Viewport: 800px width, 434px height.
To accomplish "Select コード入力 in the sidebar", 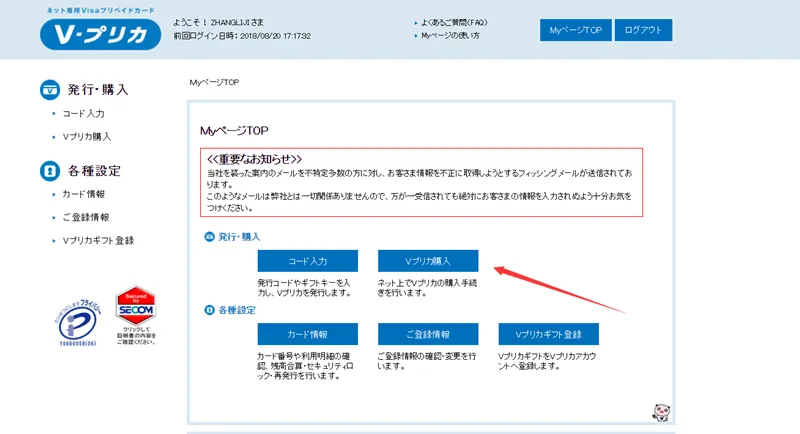I will (x=83, y=114).
